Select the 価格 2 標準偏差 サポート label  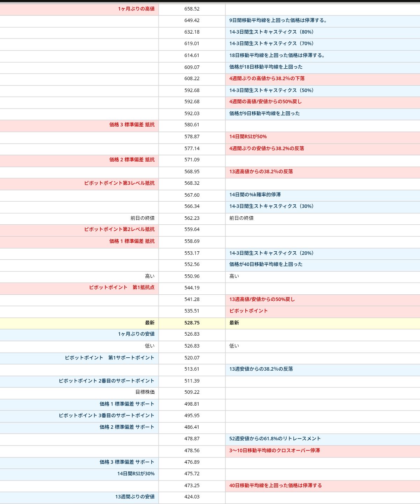[x=127, y=427]
